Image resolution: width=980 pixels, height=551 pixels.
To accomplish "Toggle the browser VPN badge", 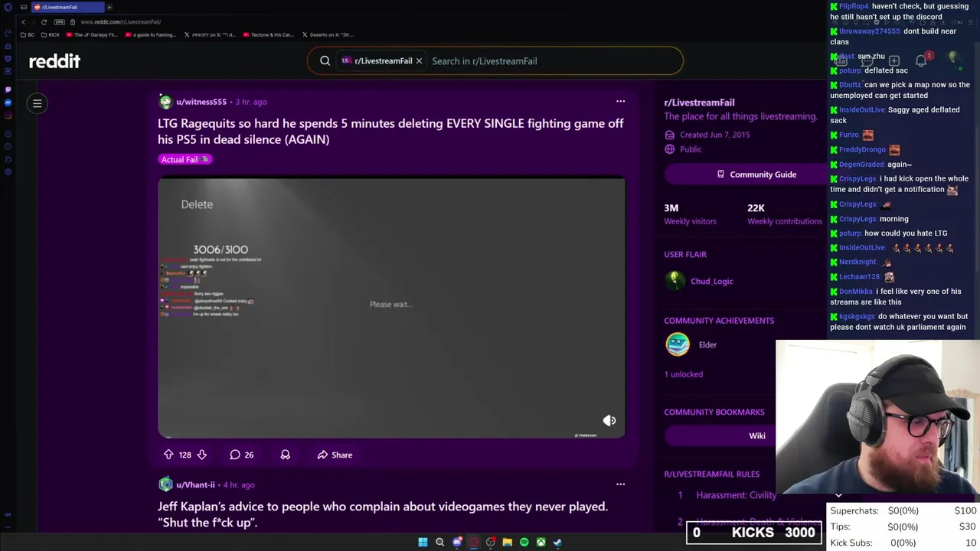I will click(x=60, y=22).
